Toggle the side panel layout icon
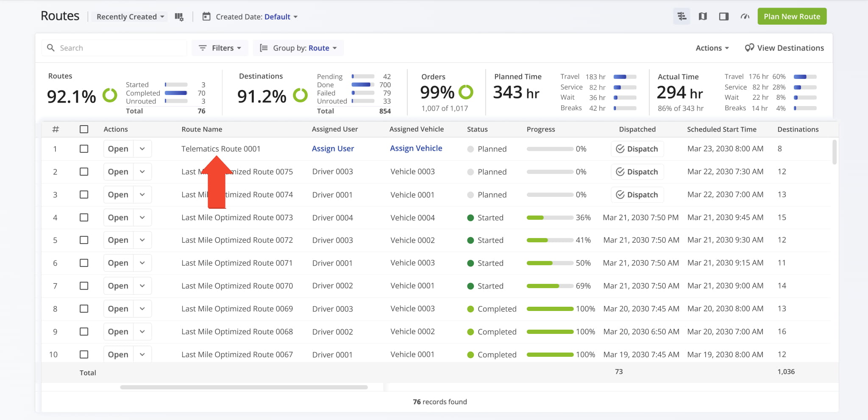This screenshot has height=420, width=868. pos(723,17)
